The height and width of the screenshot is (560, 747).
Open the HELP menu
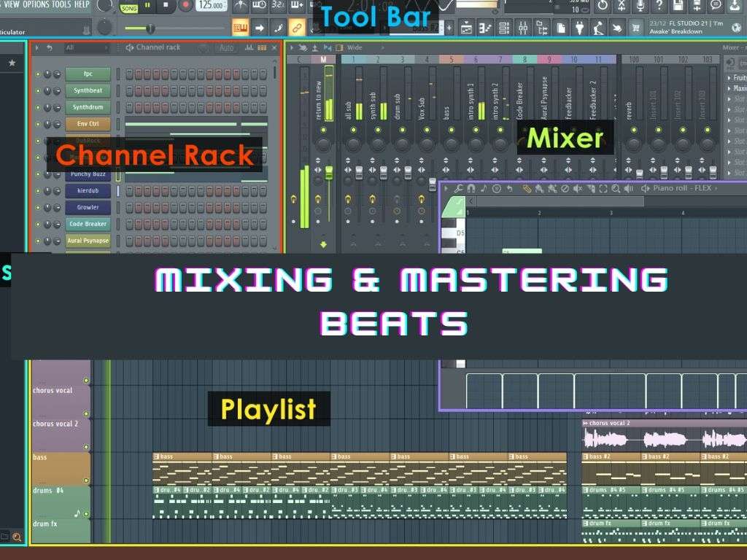(82, 4)
